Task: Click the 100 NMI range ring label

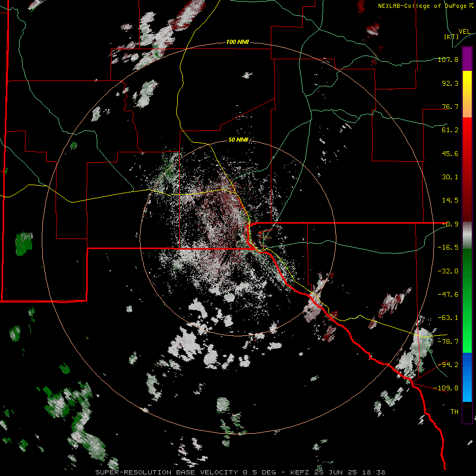Action: click(237, 42)
